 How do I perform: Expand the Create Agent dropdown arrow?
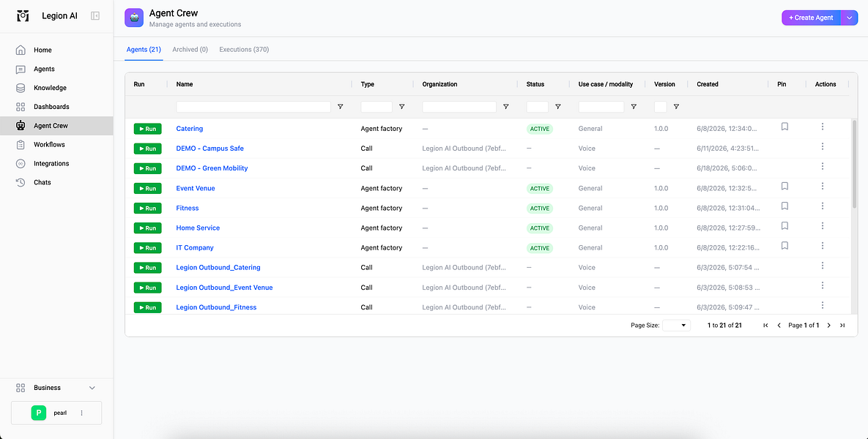coord(849,18)
